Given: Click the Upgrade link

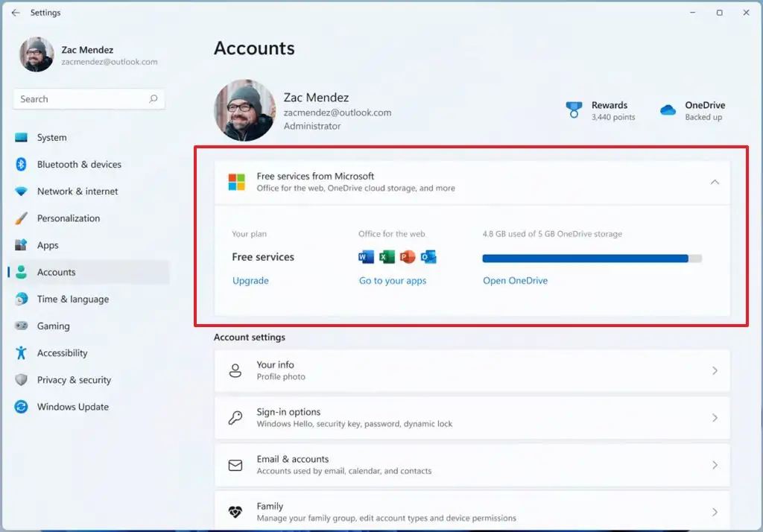Looking at the screenshot, I should (250, 281).
